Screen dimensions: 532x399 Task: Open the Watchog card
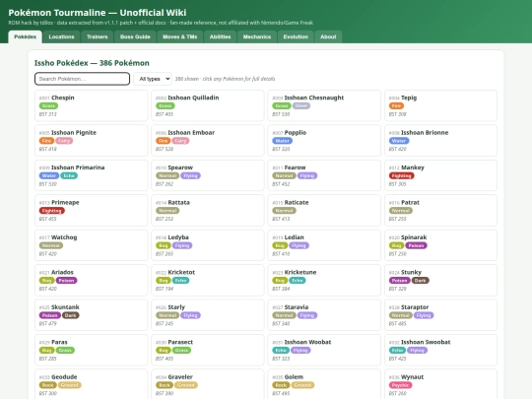[x=92, y=245]
